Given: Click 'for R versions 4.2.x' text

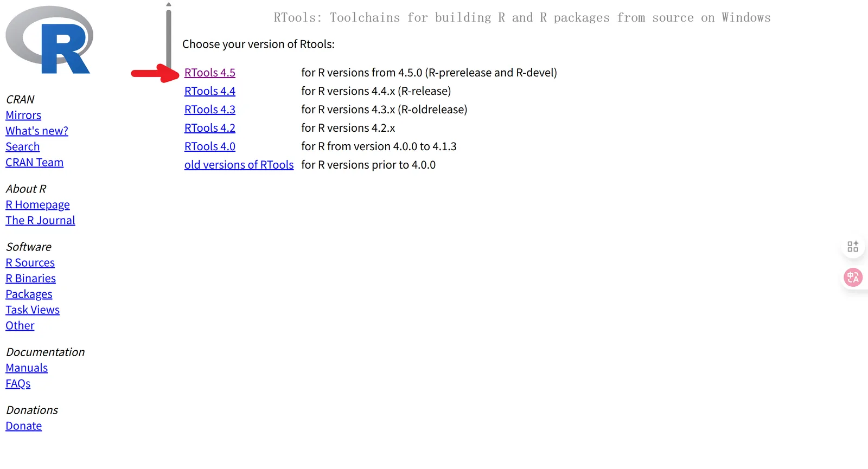Looking at the screenshot, I should (348, 128).
